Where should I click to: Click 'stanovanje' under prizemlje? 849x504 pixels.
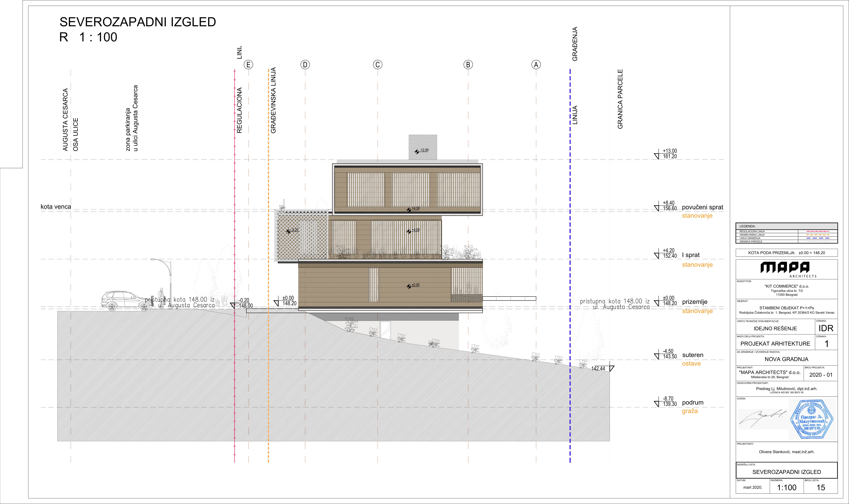click(697, 311)
